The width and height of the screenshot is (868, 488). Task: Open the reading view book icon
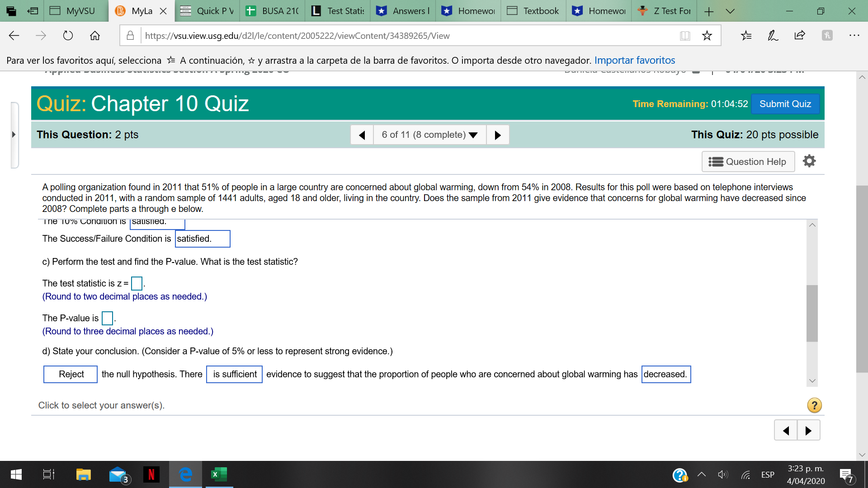point(685,36)
